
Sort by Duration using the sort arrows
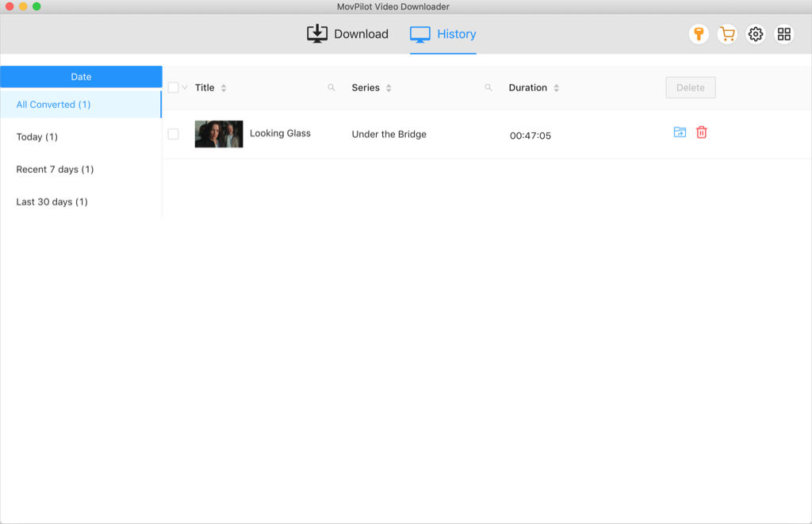pos(557,88)
